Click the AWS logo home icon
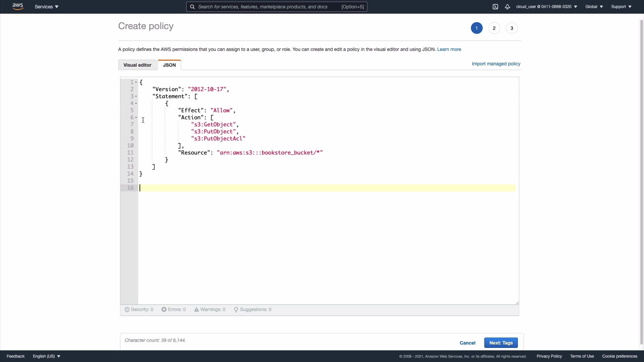 pos(18,7)
